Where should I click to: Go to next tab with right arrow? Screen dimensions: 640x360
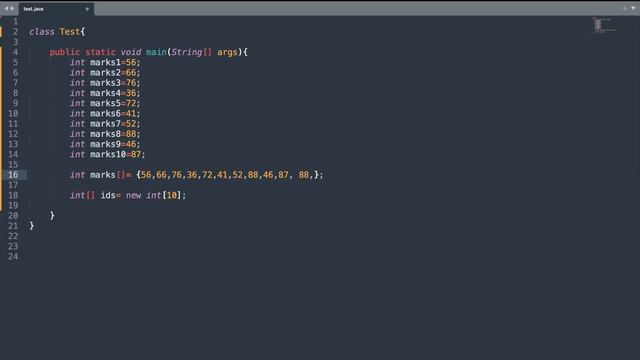12,8
